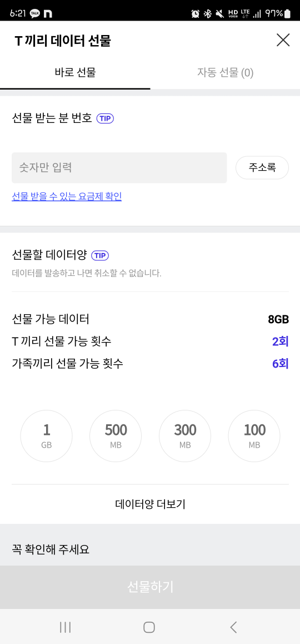Go to home via navigation bar
The image size is (300, 644).
tap(149, 627)
